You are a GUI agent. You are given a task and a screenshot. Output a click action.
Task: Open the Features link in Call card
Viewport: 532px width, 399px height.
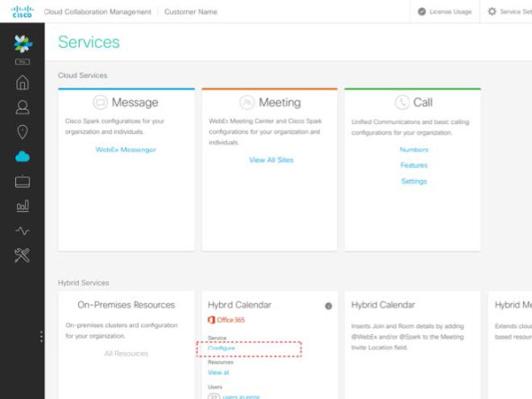[414, 165]
